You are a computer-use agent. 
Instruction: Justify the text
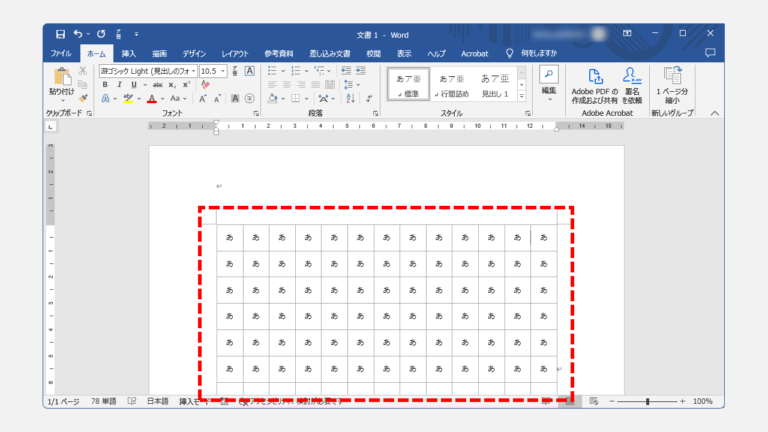tap(315, 85)
